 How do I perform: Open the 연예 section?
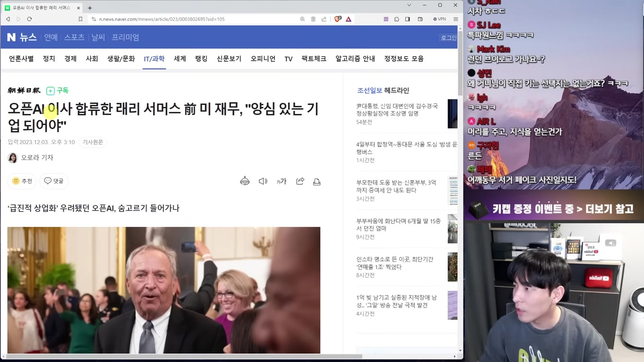(51, 37)
